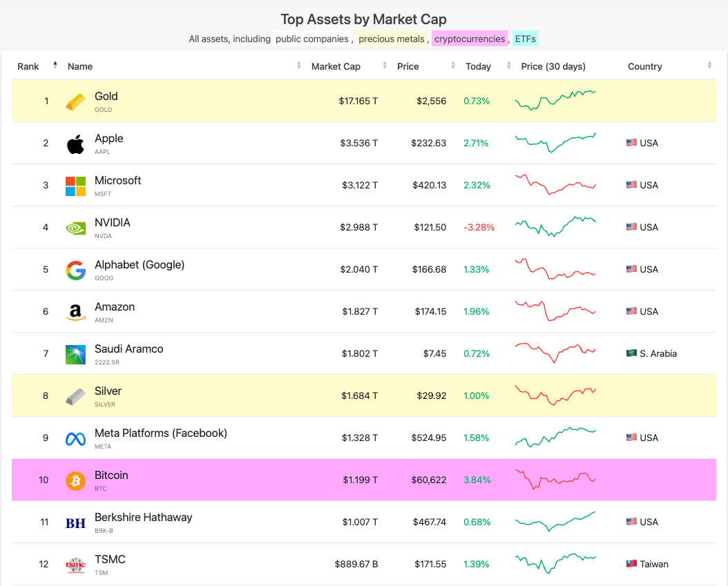Open the Bitcoin asset link
The height and width of the screenshot is (586, 728).
(x=111, y=475)
